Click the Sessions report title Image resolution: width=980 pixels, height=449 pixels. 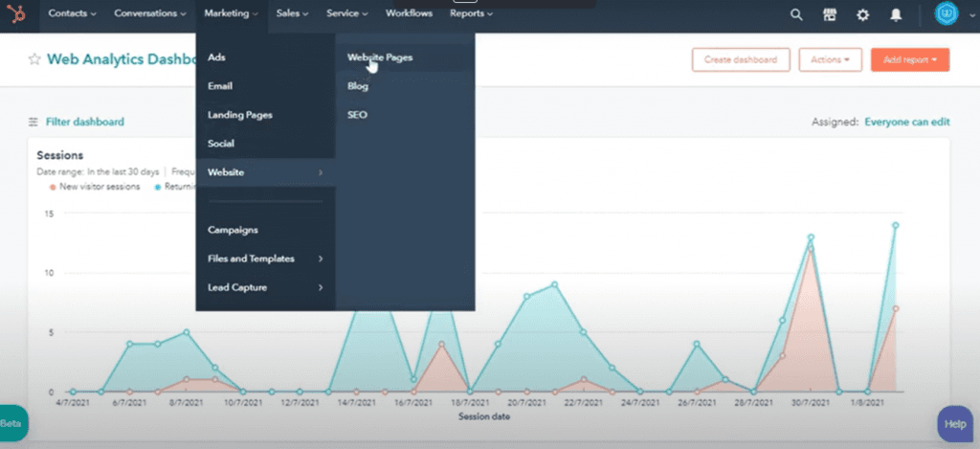pyautogui.click(x=60, y=155)
